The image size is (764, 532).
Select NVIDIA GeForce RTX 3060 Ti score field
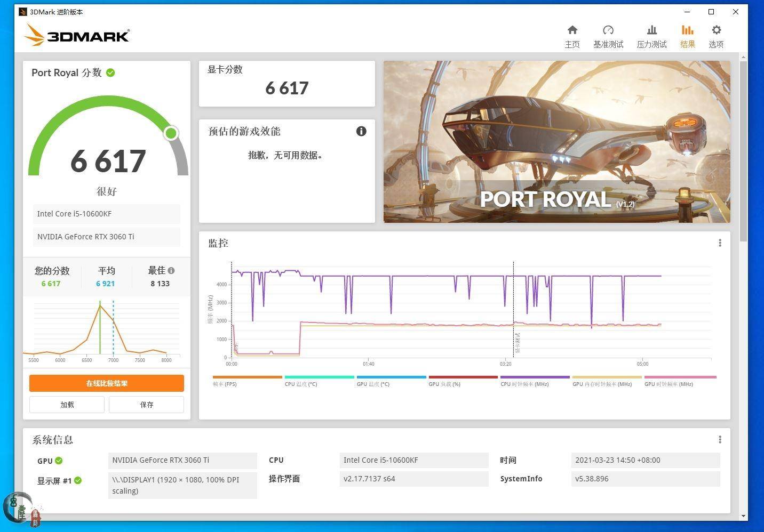click(x=107, y=237)
